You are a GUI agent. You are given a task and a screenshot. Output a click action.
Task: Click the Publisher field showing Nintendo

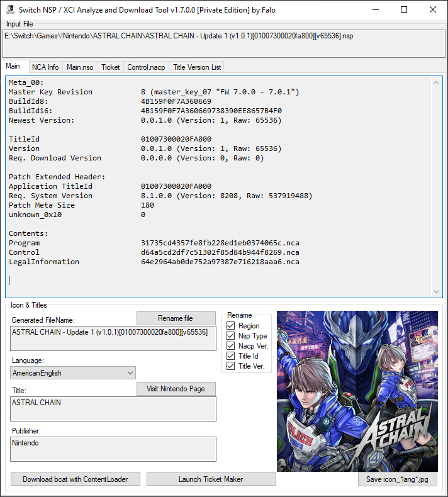tap(113, 449)
